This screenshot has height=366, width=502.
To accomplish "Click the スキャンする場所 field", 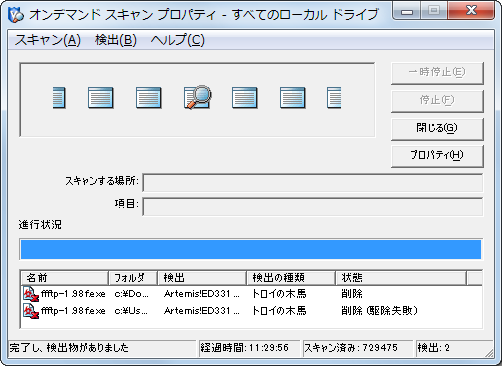I will [313, 182].
